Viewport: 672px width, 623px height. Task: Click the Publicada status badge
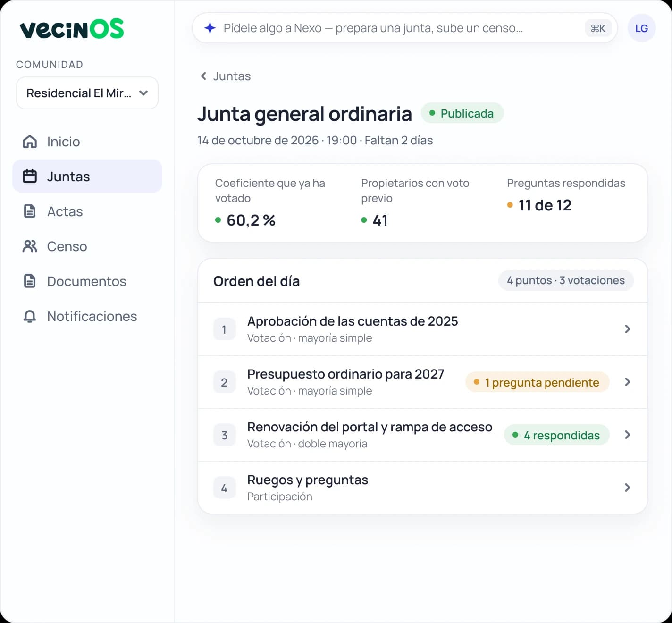tap(462, 113)
